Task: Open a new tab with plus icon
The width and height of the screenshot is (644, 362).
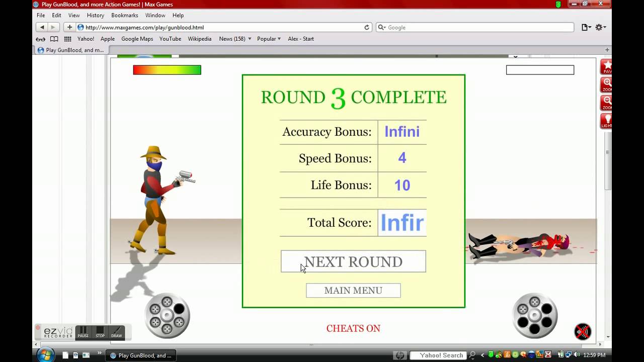Action: [x=607, y=50]
